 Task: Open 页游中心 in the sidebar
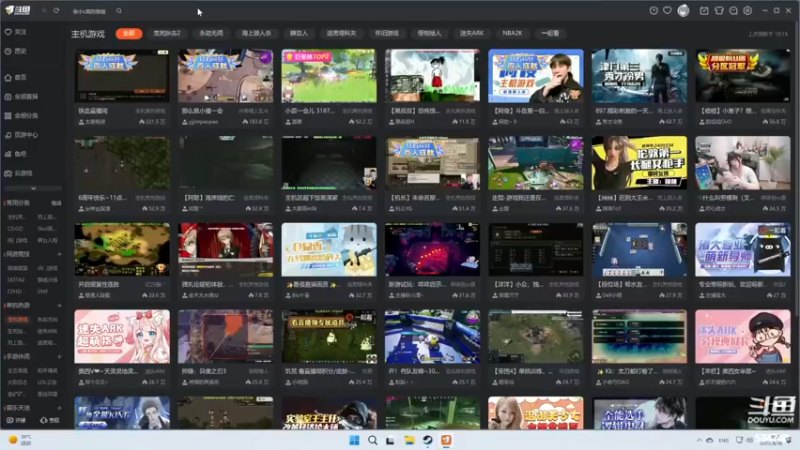[x=21, y=135]
